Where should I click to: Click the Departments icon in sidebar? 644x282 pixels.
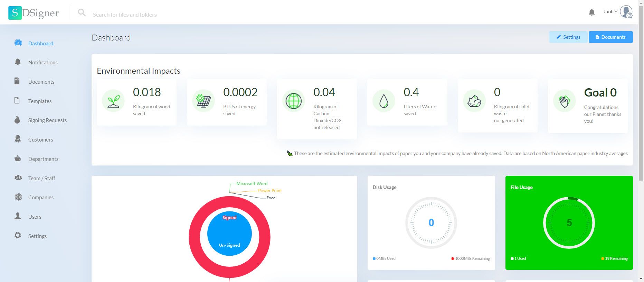point(18,159)
